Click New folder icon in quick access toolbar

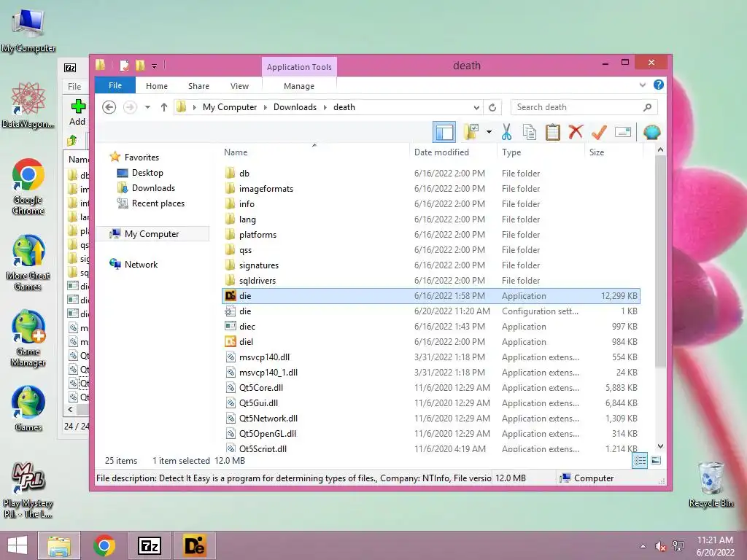140,65
